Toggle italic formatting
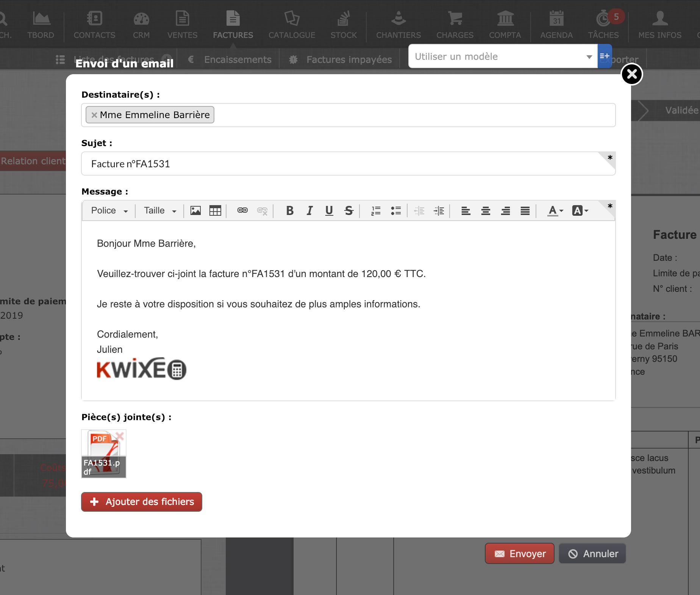This screenshot has width=700, height=595. (309, 210)
